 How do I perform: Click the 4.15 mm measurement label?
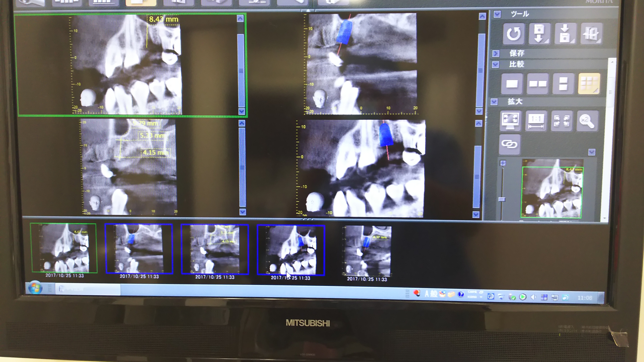(x=155, y=152)
